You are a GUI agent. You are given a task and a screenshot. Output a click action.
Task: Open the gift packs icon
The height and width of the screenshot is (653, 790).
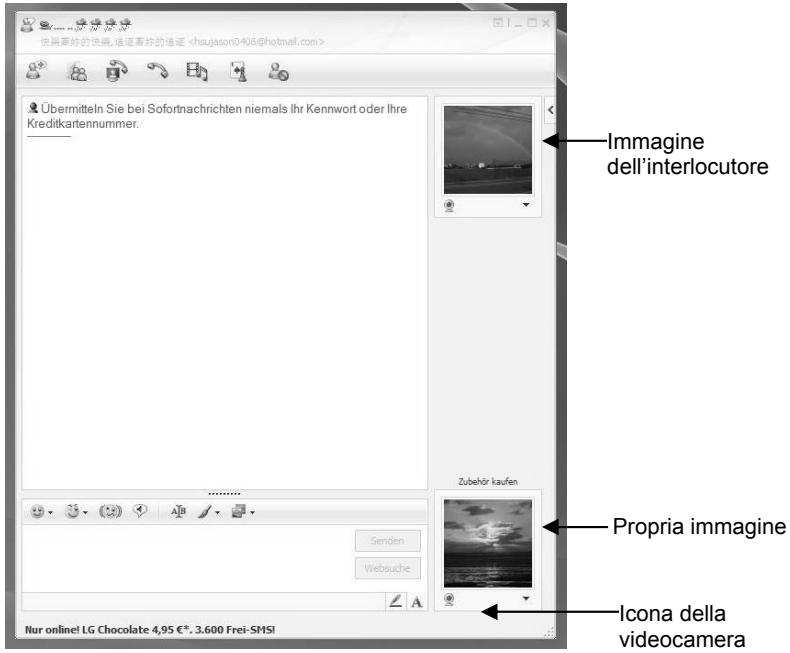coord(239,511)
